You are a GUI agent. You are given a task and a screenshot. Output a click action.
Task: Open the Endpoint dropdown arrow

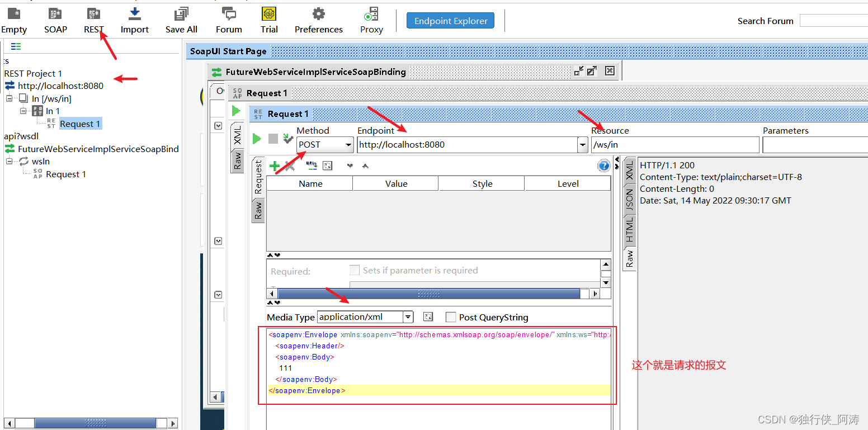pos(582,144)
